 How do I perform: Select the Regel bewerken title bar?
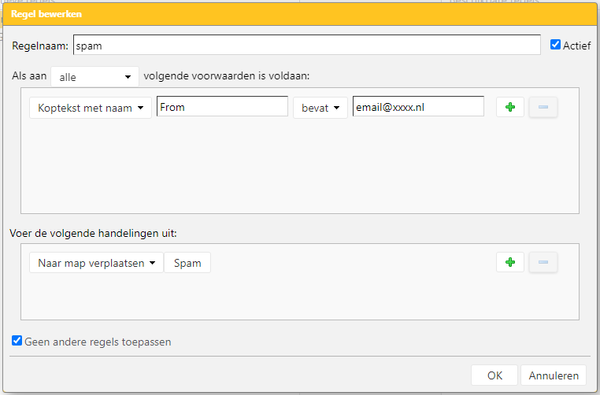tap(300, 14)
